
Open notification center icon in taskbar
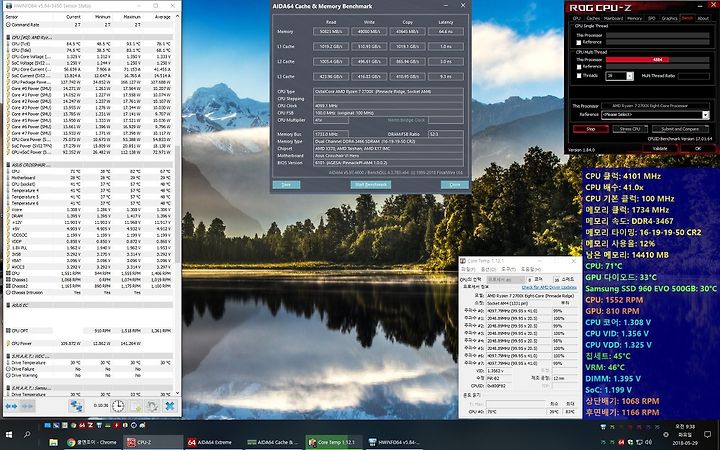coord(710,434)
